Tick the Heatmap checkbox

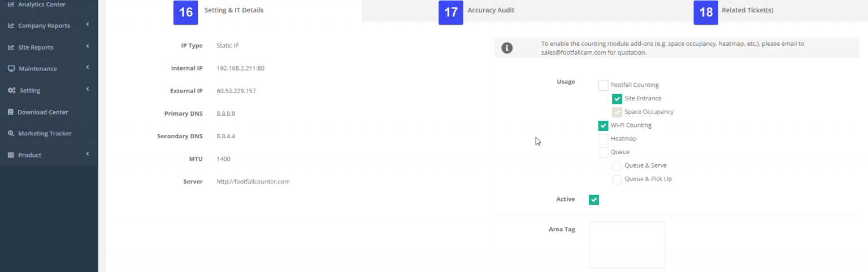[603, 139]
